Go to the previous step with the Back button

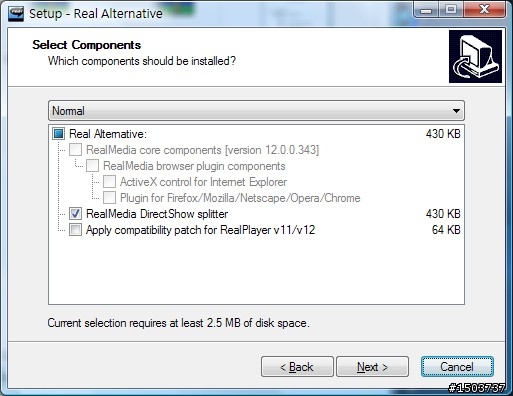(297, 367)
